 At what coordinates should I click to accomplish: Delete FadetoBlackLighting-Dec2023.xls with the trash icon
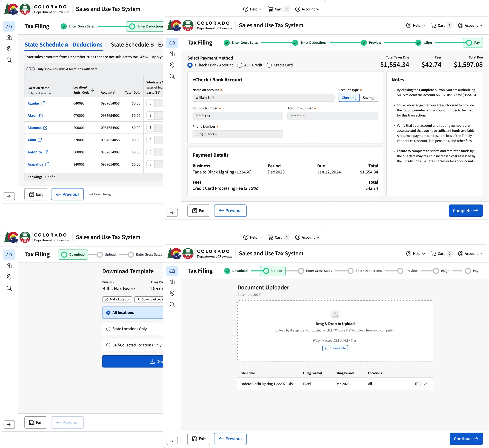click(417, 384)
